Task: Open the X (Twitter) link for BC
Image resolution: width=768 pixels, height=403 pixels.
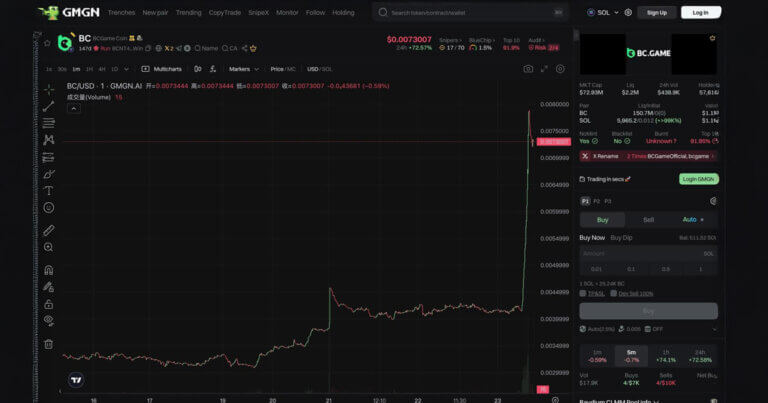Action: (x=169, y=48)
